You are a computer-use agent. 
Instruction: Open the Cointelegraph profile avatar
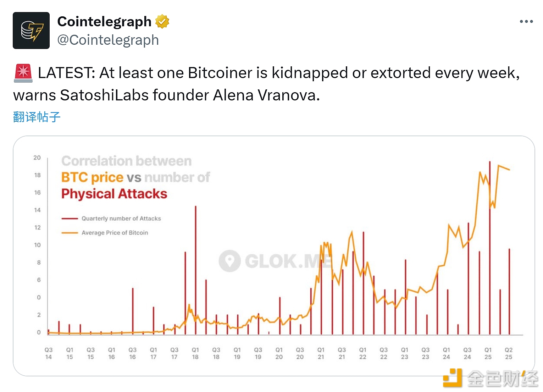coord(31,31)
